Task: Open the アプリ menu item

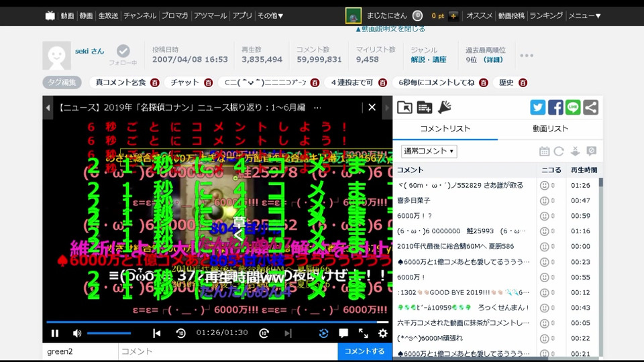Action: pyautogui.click(x=242, y=15)
